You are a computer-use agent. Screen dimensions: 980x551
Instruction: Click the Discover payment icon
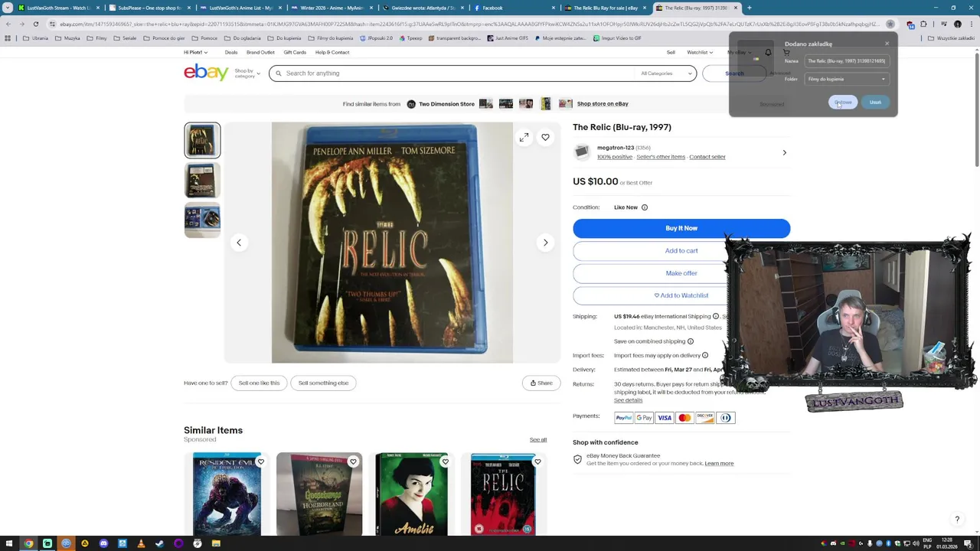click(705, 418)
